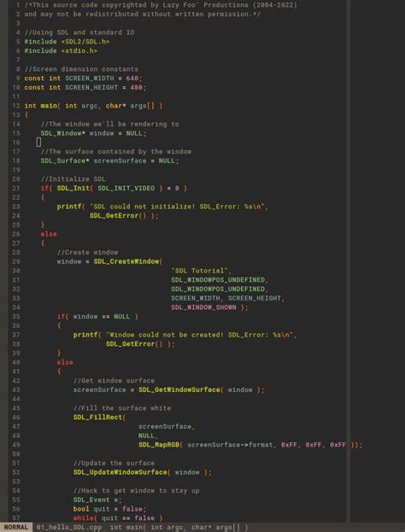The width and height of the screenshot is (405, 532).
Task: Click SDL_MapRGB call on line 49
Action: [x=161, y=444]
